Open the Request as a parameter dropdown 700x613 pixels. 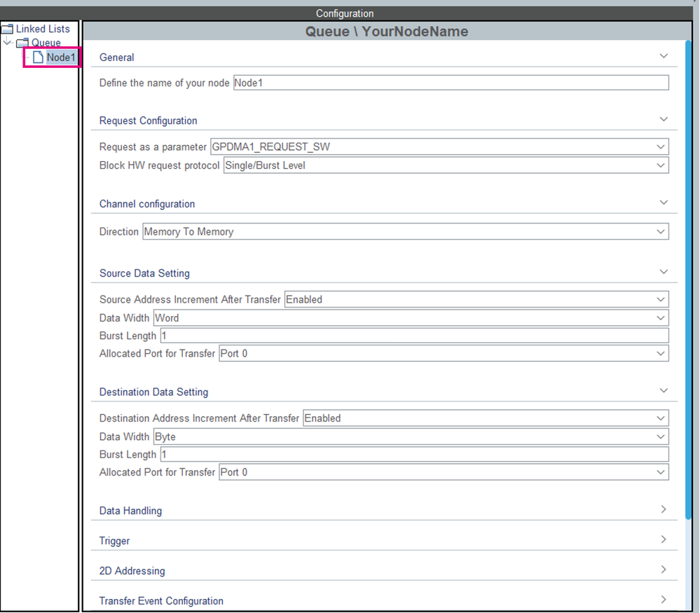(x=439, y=147)
